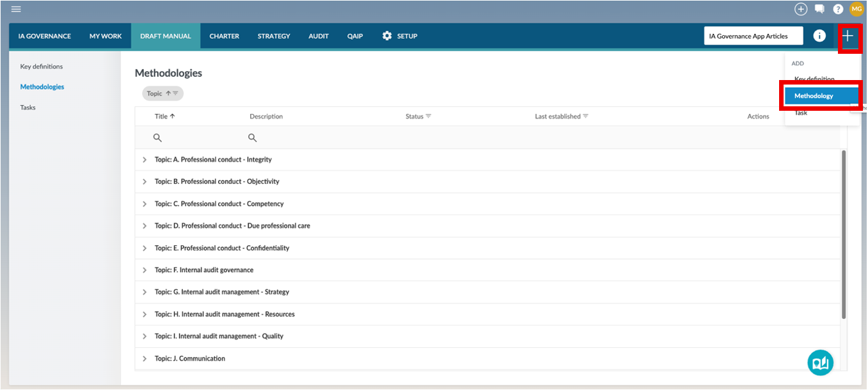The image size is (868, 390).
Task: Click the table vertical scrollbar
Action: point(844,234)
